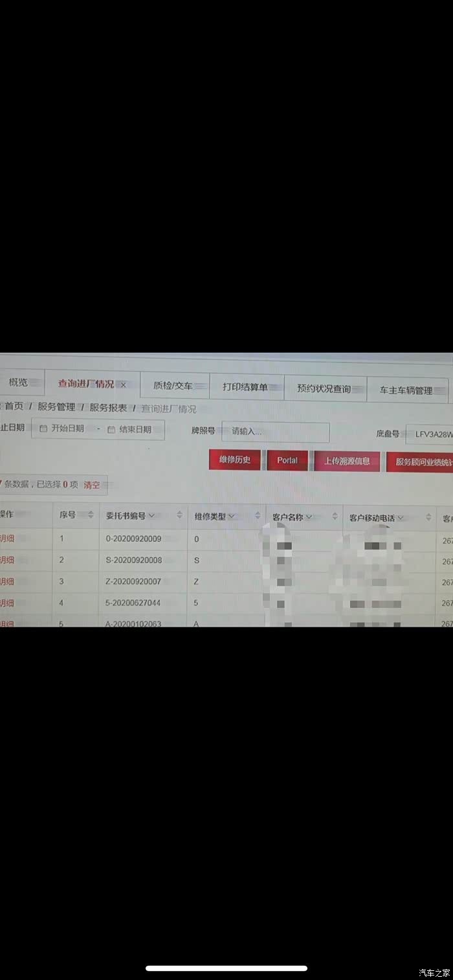Close the 查询进厂情况 tab via its X
This screenshot has width=453, height=980.
point(123,385)
